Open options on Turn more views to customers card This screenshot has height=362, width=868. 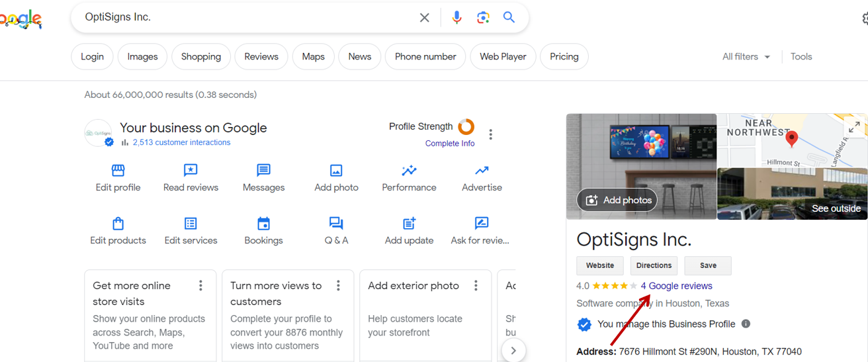click(338, 286)
